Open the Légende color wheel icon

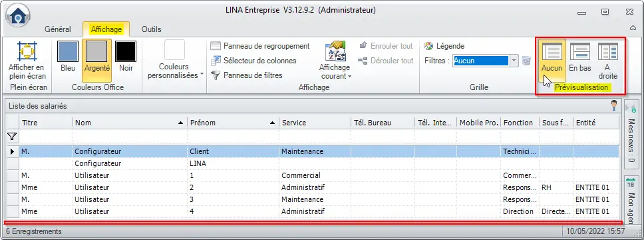(x=428, y=46)
